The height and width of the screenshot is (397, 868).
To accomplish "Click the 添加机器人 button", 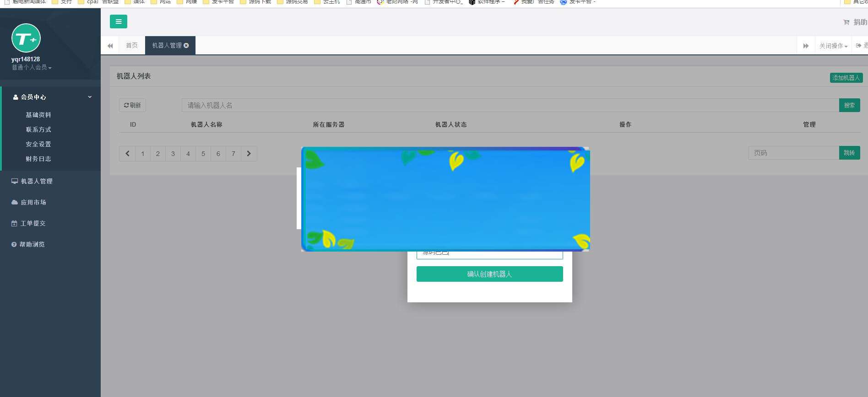I will [x=846, y=78].
